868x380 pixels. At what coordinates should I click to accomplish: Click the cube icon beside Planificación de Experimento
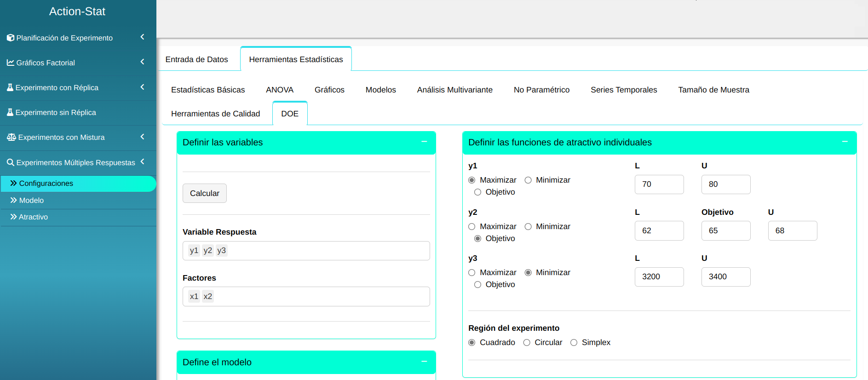(10, 38)
